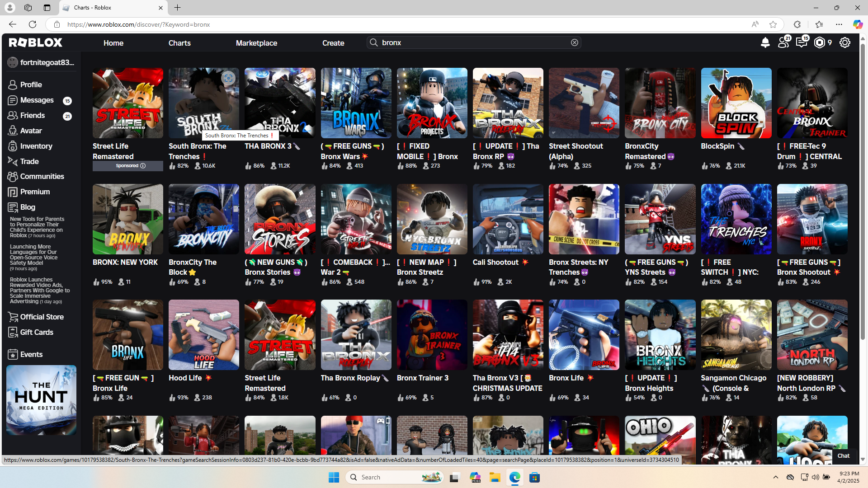Go to the Charts tab

[179, 43]
